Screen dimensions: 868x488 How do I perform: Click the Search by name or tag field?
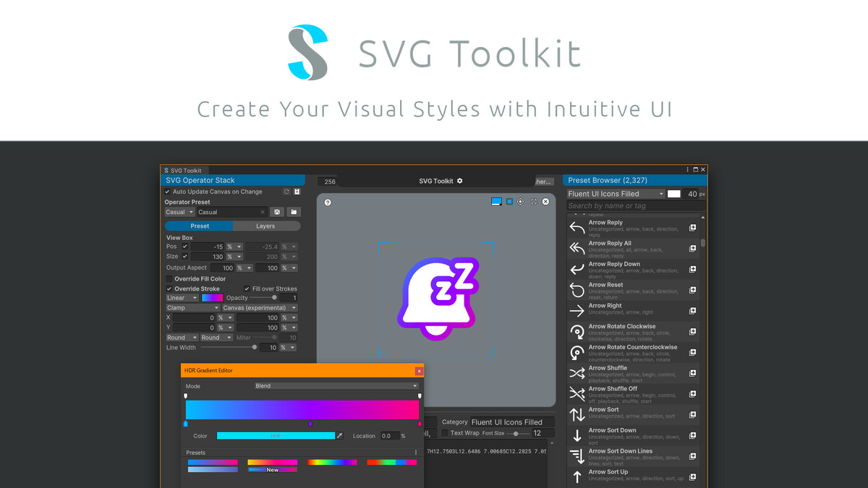(x=635, y=206)
